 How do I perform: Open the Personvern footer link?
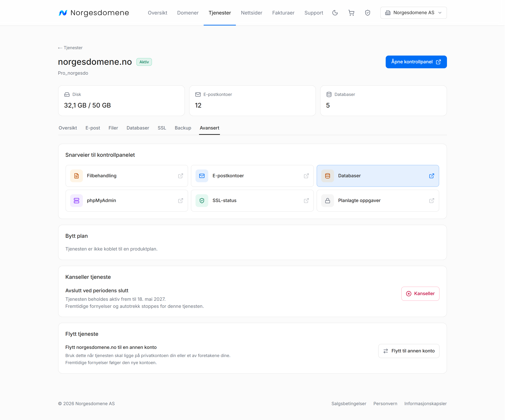pos(385,404)
